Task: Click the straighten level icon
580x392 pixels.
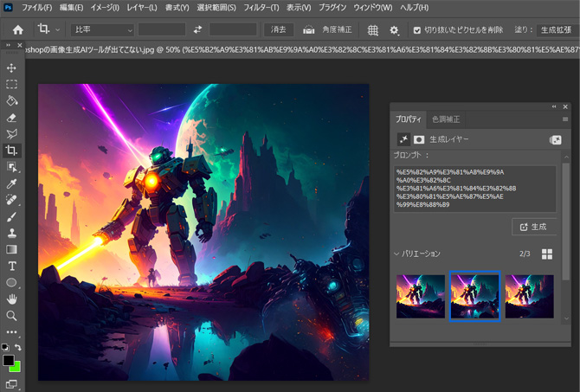Action: click(308, 29)
